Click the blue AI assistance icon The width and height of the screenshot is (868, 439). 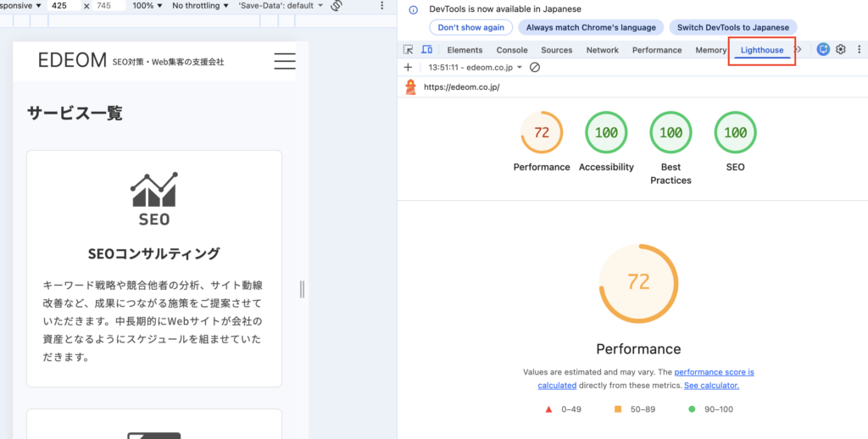(x=823, y=50)
